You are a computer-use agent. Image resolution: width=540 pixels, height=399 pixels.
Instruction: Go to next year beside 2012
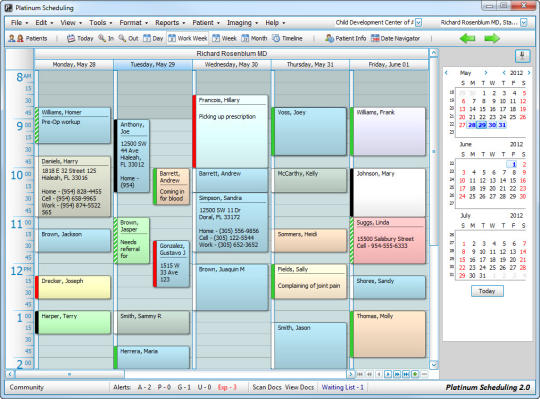529,73
